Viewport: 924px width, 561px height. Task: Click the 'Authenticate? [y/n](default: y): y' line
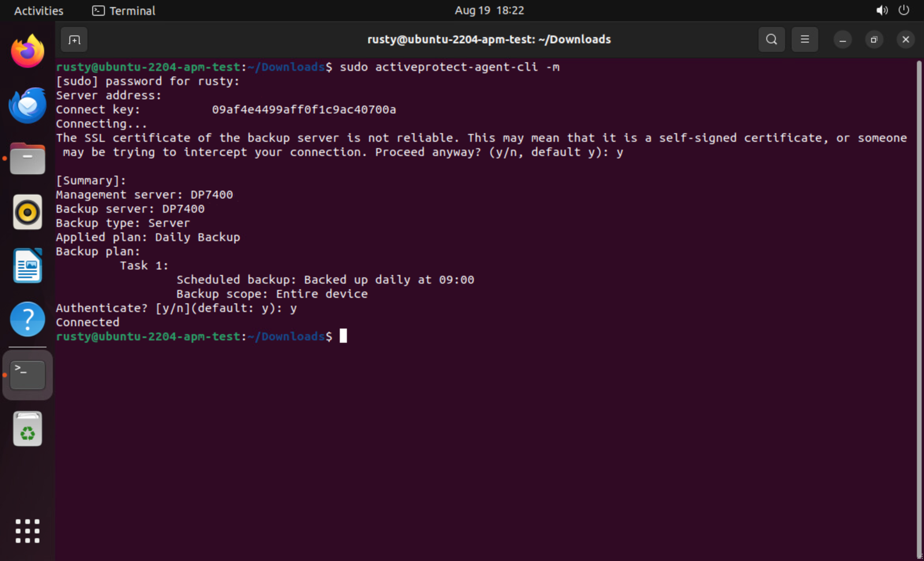176,308
